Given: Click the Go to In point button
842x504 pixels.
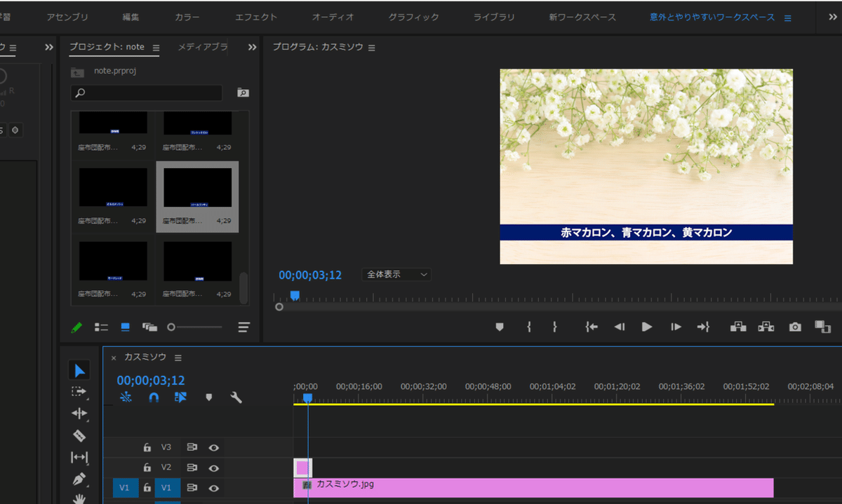Looking at the screenshot, I should [592, 327].
